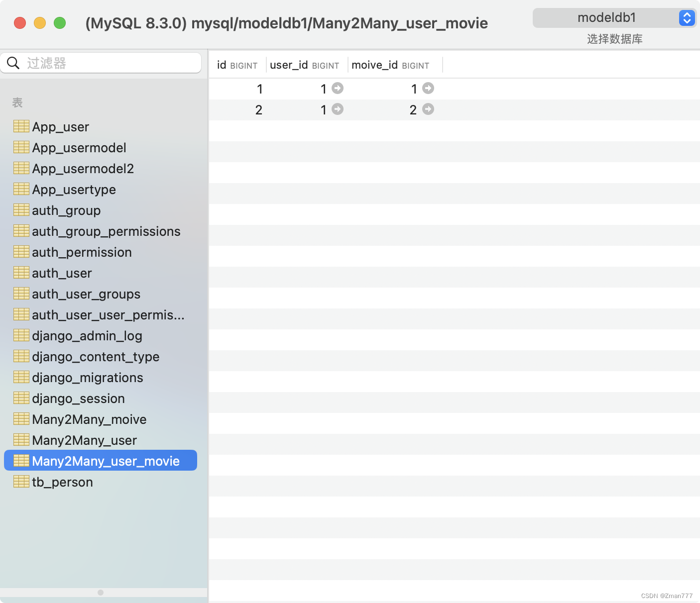Click the table icon beside tb_person
Screen dimensions: 700x603
coord(21,481)
